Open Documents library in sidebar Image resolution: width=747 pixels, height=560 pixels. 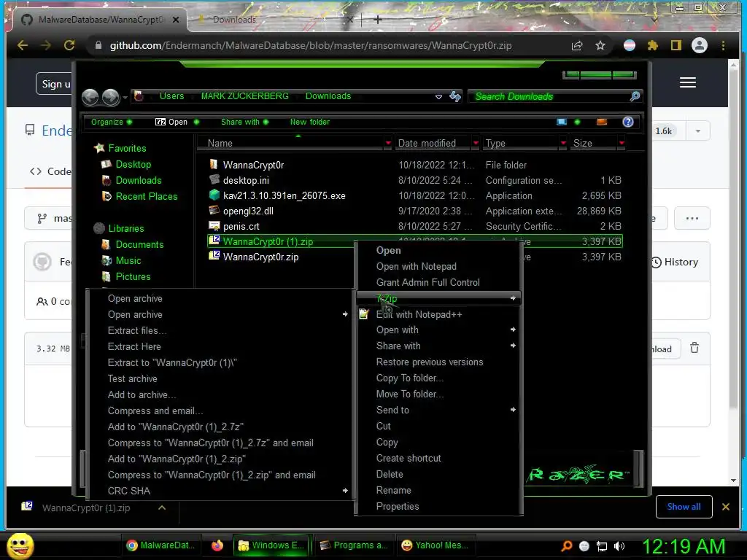[139, 244]
